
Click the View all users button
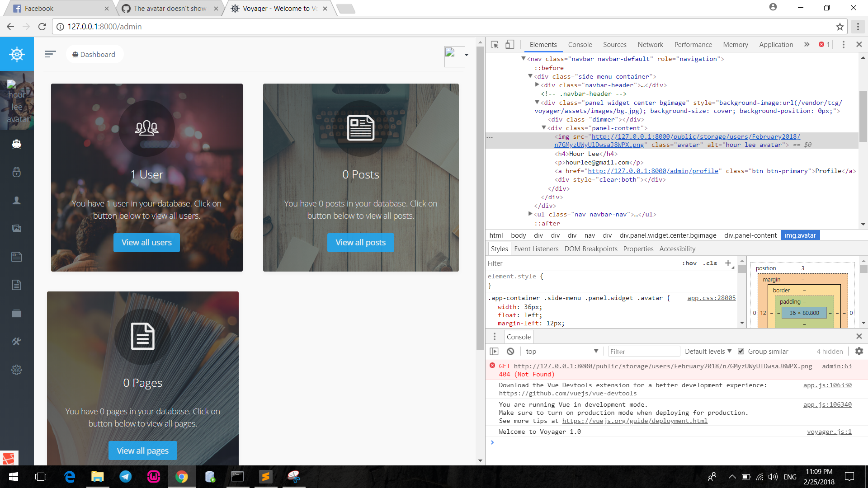(146, 243)
